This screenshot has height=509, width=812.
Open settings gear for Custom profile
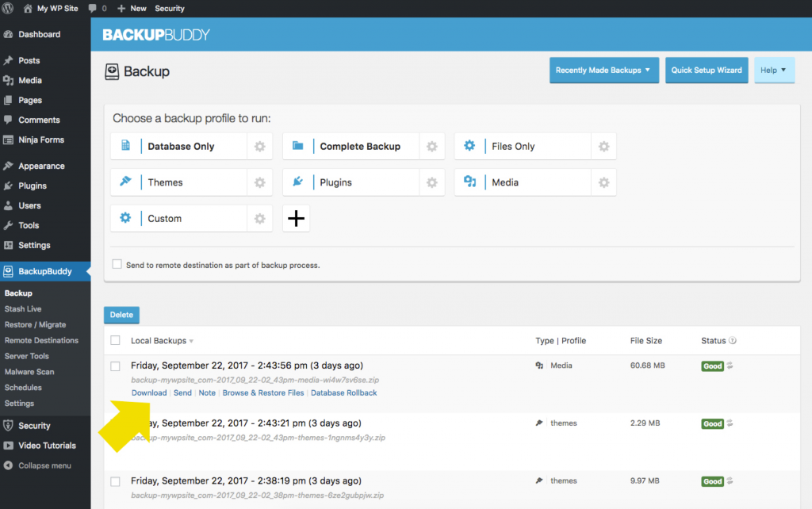(x=260, y=219)
